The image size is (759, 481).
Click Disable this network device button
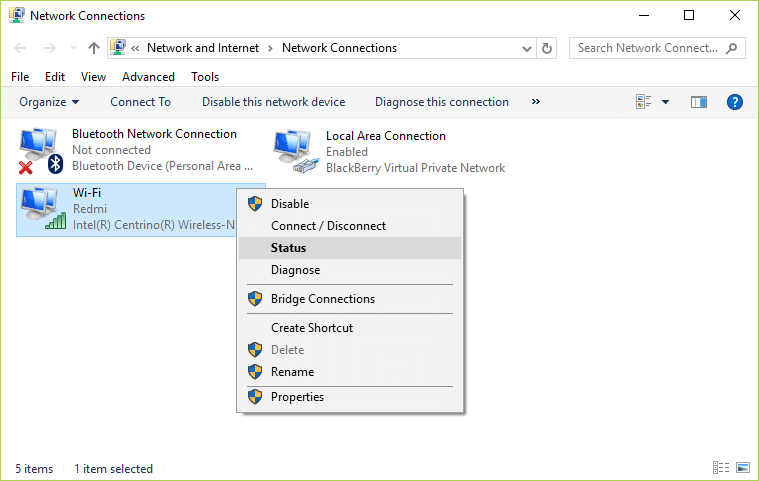[x=273, y=102]
